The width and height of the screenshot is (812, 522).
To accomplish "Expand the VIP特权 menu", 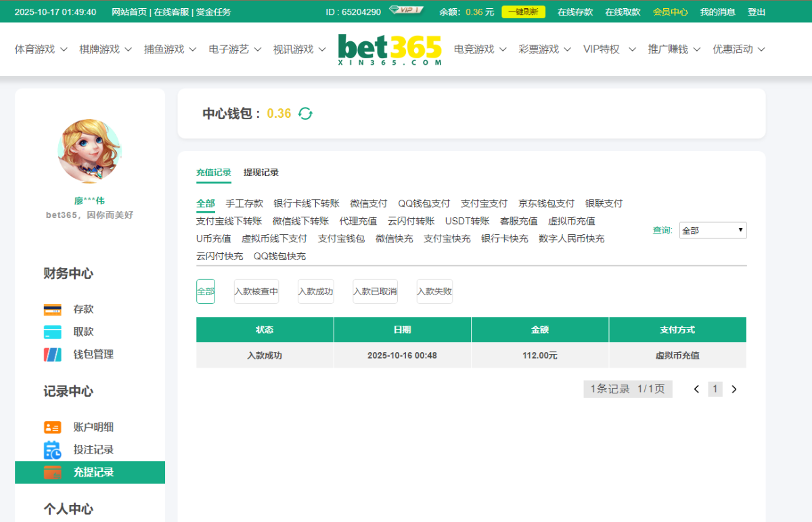I will [x=609, y=49].
